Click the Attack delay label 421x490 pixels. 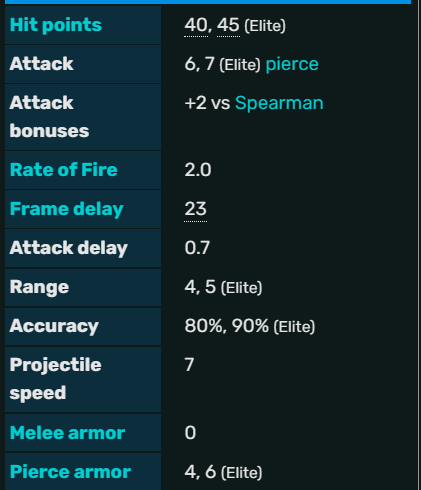69,248
